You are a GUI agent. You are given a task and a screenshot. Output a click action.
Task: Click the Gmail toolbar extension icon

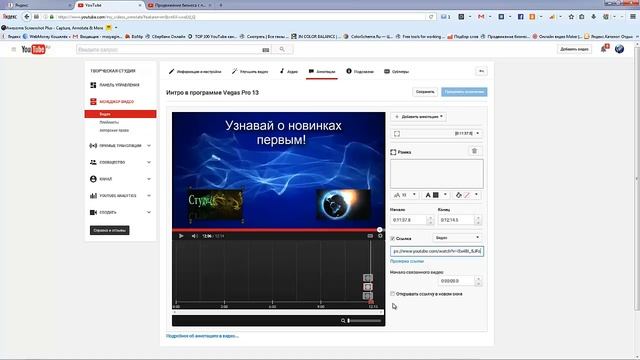coord(481,17)
